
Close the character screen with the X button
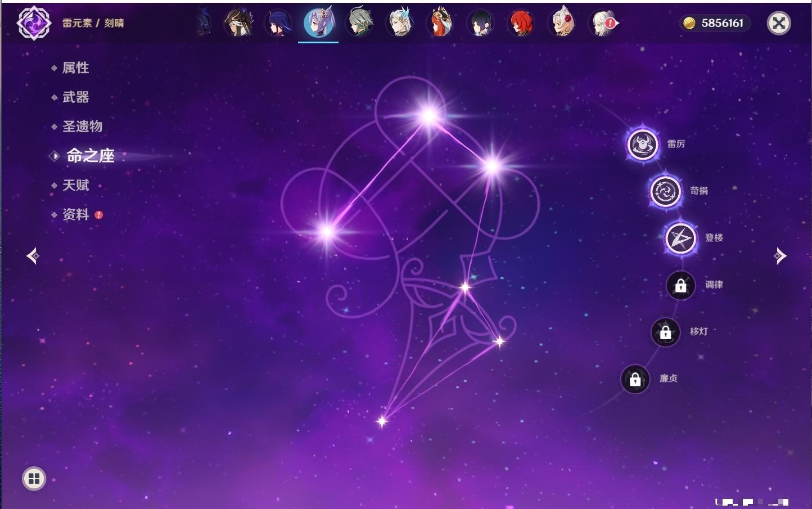[x=779, y=23]
